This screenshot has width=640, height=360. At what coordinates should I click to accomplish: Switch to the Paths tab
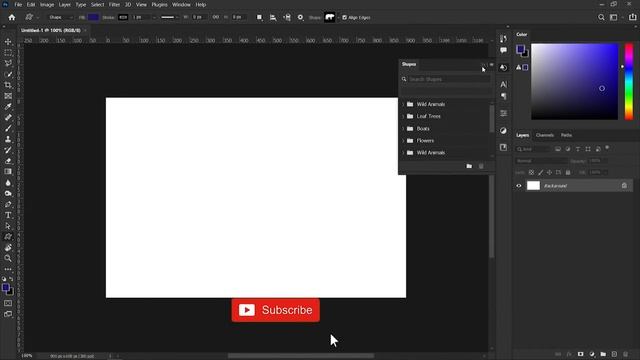click(x=566, y=135)
